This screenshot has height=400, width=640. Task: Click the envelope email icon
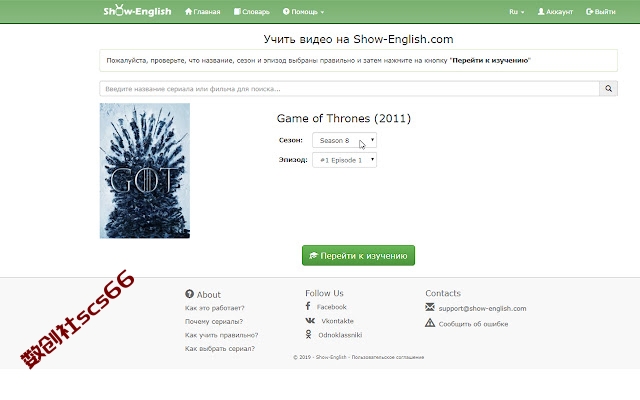coord(430,307)
